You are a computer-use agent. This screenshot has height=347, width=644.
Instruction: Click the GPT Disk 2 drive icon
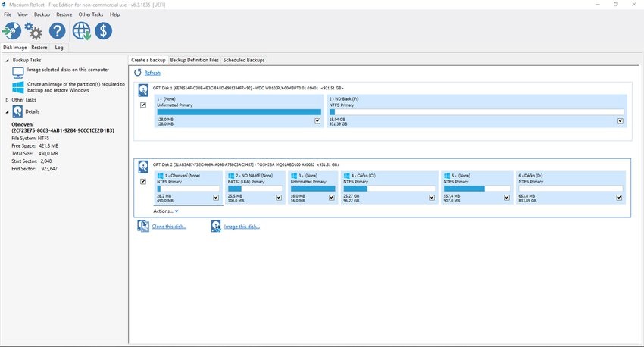point(143,167)
